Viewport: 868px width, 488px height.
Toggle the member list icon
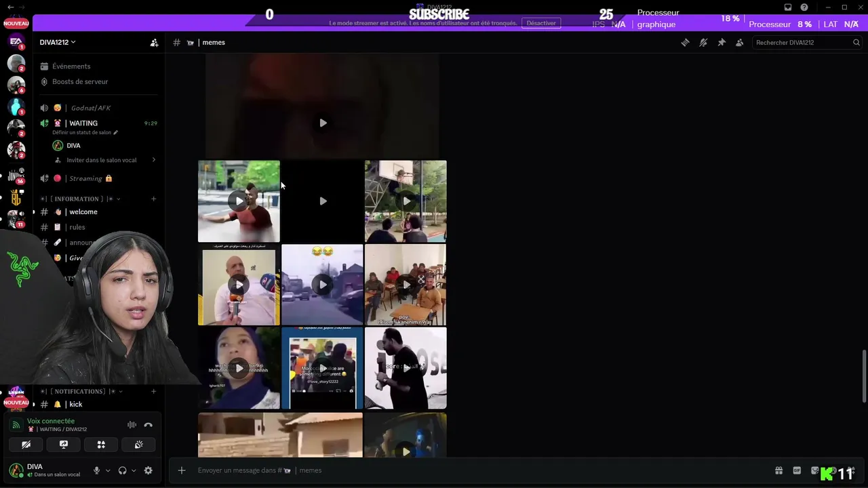point(740,43)
